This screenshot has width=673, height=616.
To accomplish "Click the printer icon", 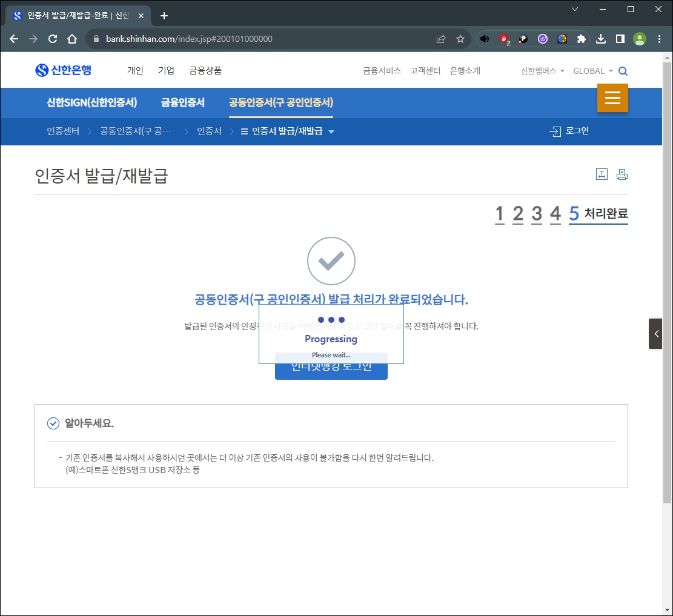I will (622, 174).
